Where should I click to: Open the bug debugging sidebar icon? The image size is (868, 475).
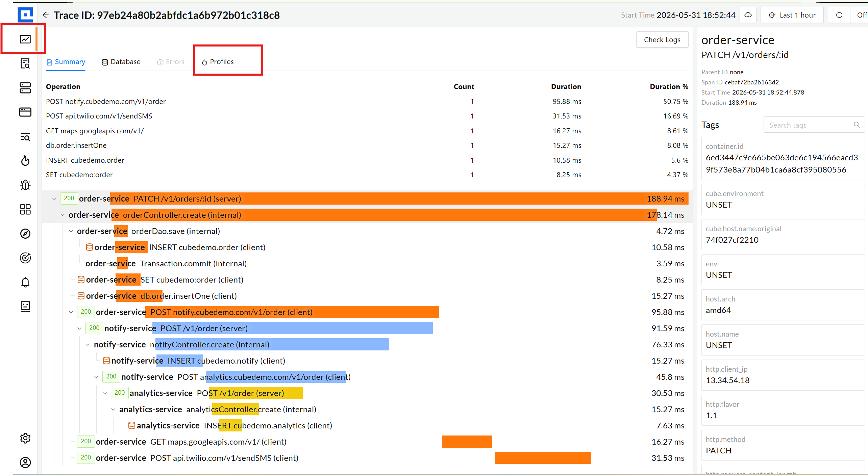point(25,185)
